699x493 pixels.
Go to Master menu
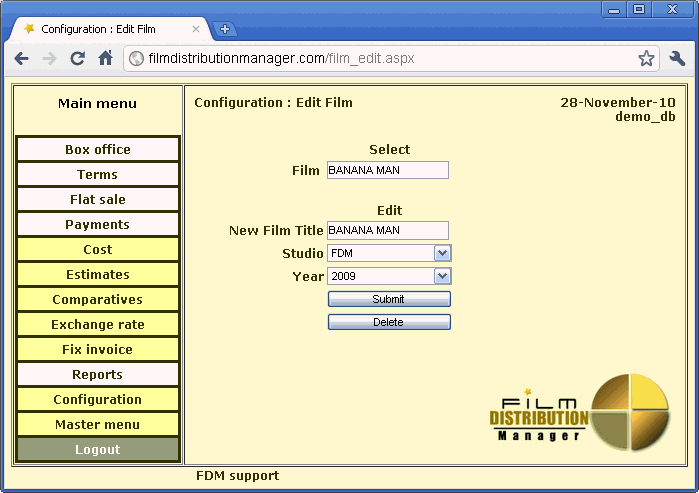pos(98,425)
